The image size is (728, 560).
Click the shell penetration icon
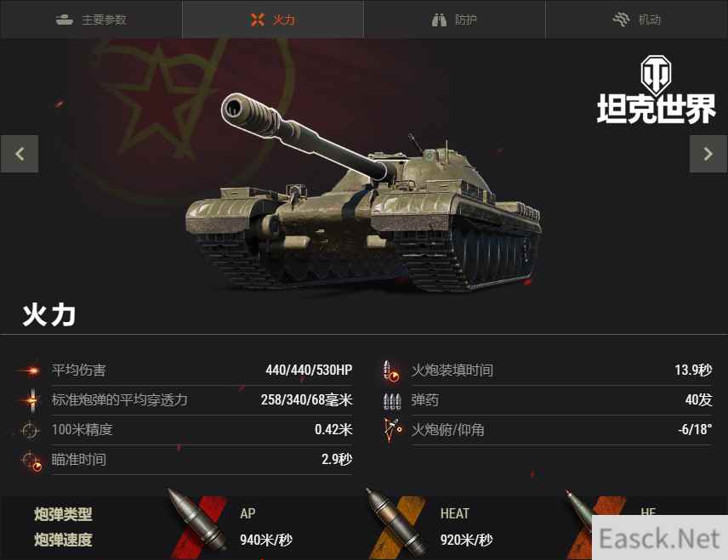pos(31,400)
